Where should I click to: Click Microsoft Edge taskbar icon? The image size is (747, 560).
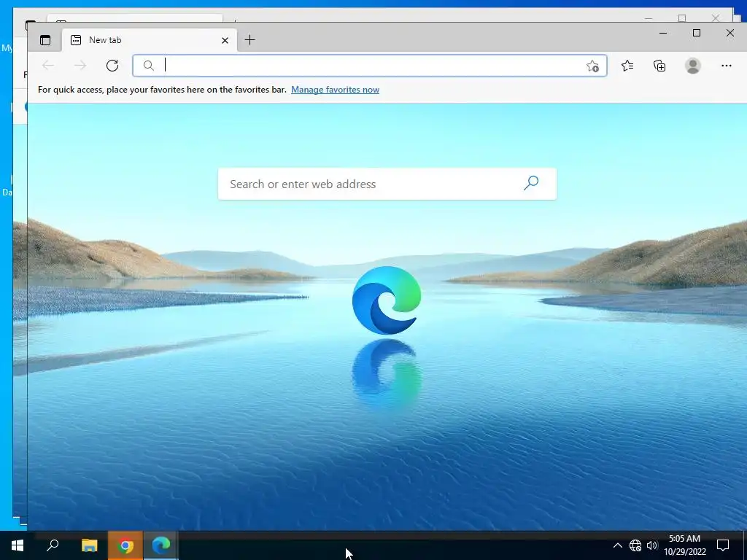[161, 545]
